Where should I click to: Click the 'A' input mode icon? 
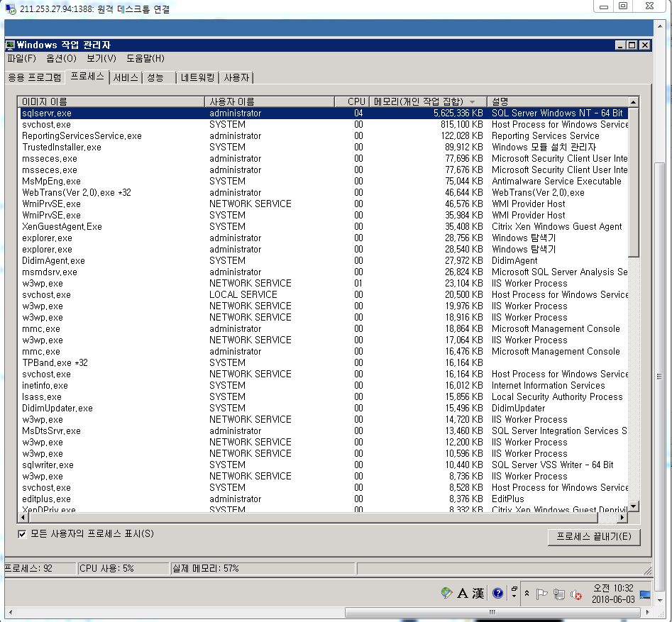(x=463, y=594)
